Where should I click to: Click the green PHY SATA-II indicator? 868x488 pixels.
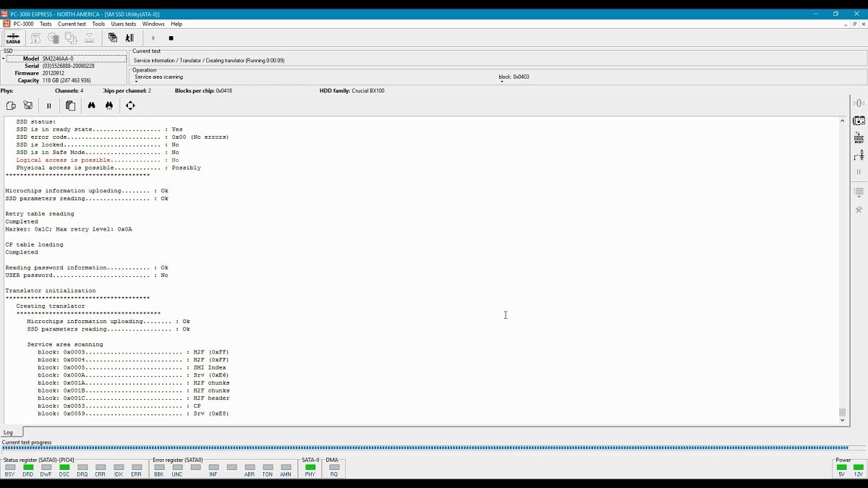coord(310,468)
